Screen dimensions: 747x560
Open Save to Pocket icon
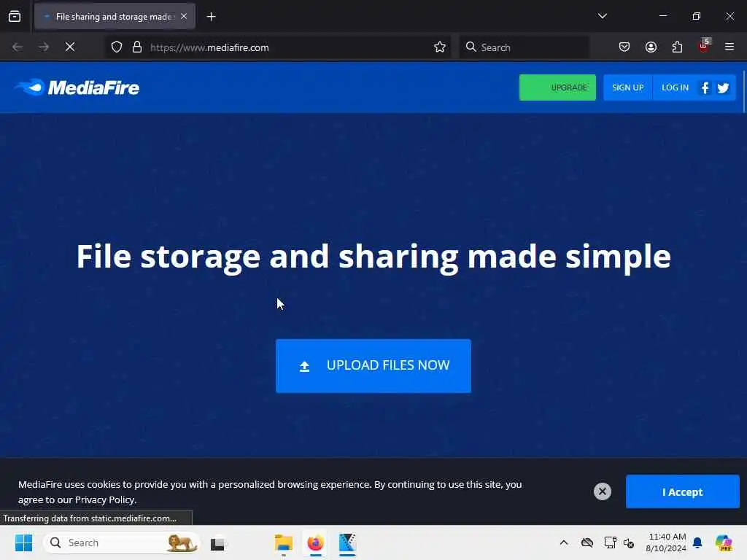tap(624, 47)
